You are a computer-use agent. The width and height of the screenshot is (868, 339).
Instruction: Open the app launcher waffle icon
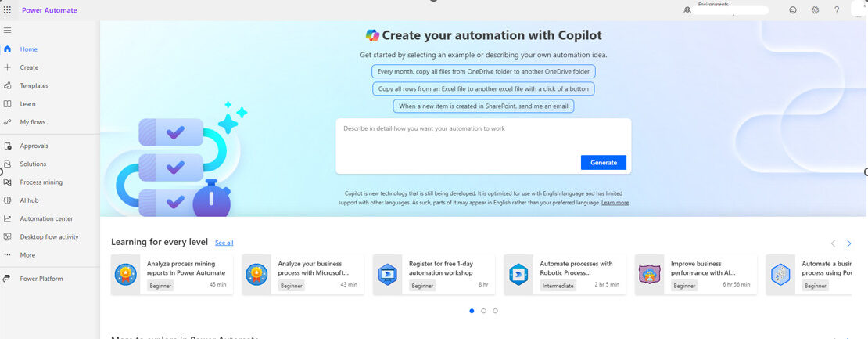(x=7, y=10)
